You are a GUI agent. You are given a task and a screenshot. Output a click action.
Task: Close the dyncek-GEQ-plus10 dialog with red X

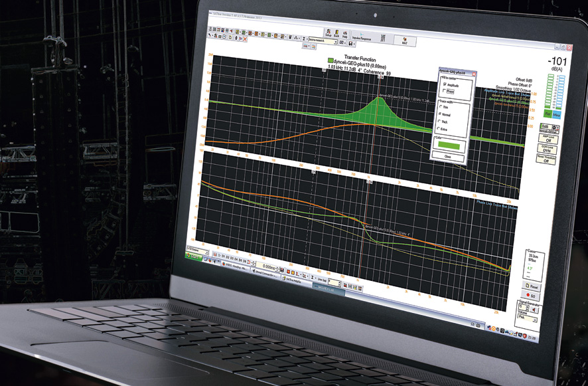pyautogui.click(x=474, y=74)
